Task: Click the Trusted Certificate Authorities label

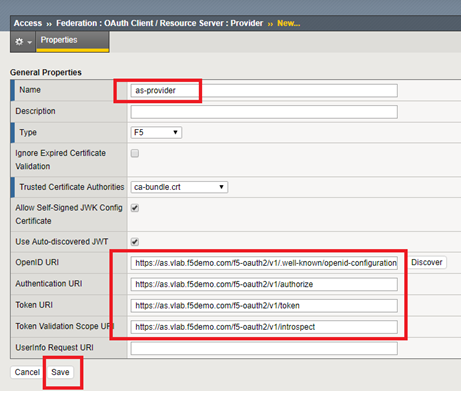Action: 72,187
